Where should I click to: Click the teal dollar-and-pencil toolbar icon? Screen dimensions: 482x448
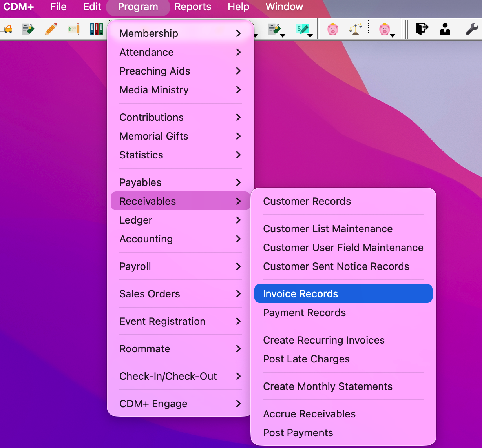click(303, 29)
